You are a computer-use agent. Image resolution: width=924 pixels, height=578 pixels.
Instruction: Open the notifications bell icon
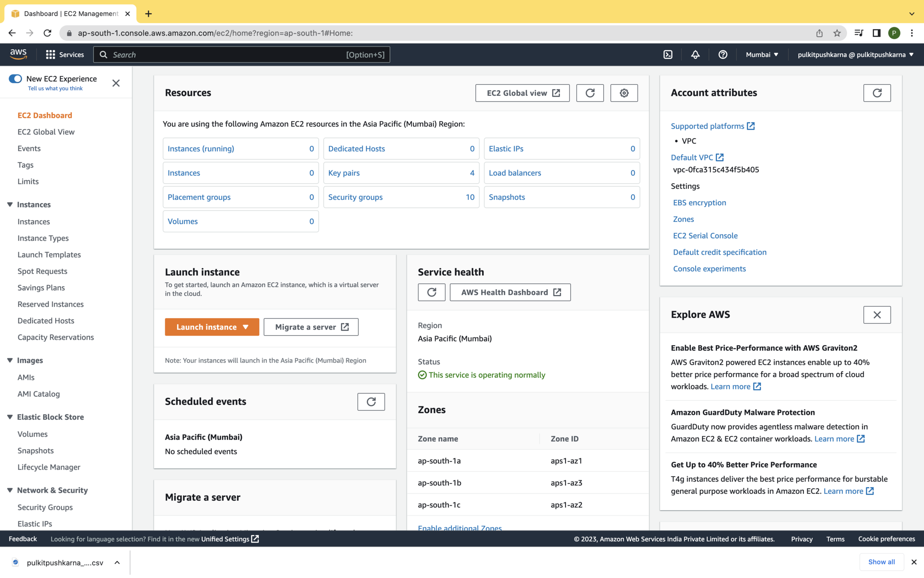pos(695,54)
